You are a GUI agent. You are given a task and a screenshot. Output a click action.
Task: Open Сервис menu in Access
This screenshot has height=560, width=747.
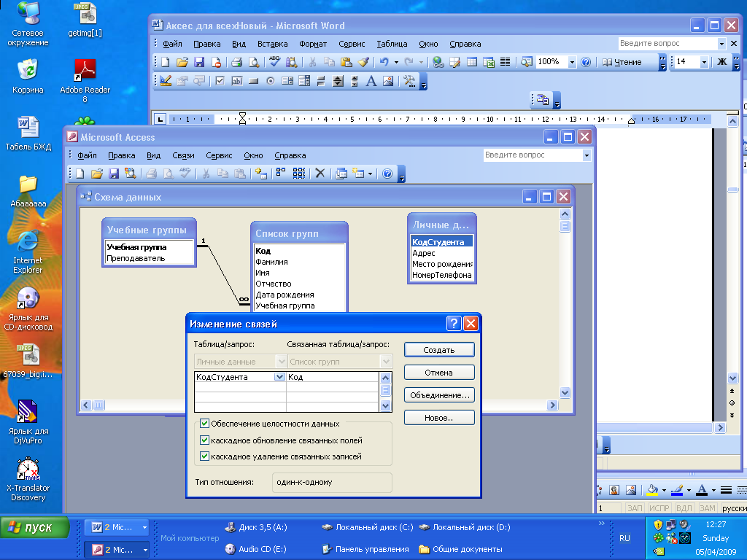219,155
